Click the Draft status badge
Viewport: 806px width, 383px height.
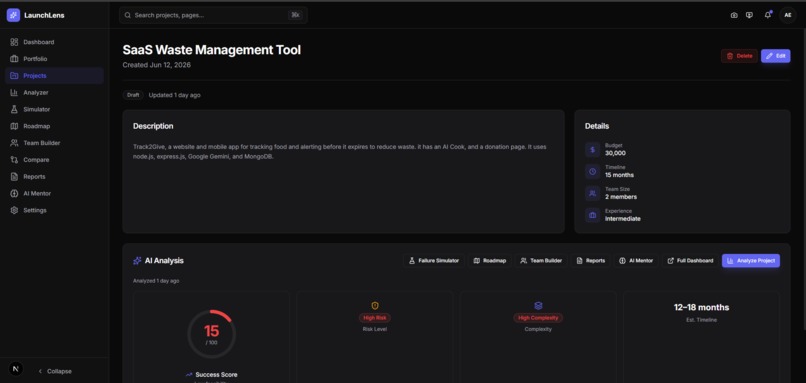click(133, 95)
